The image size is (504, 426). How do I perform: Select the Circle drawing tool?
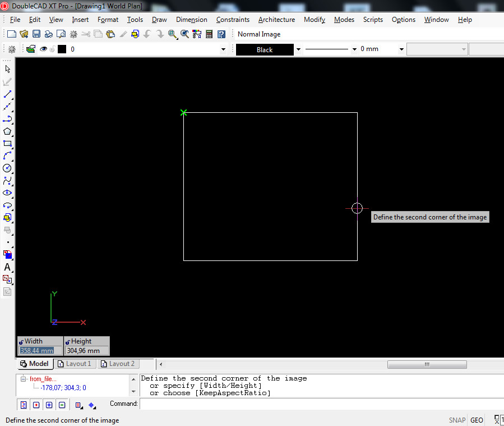tap(7, 168)
